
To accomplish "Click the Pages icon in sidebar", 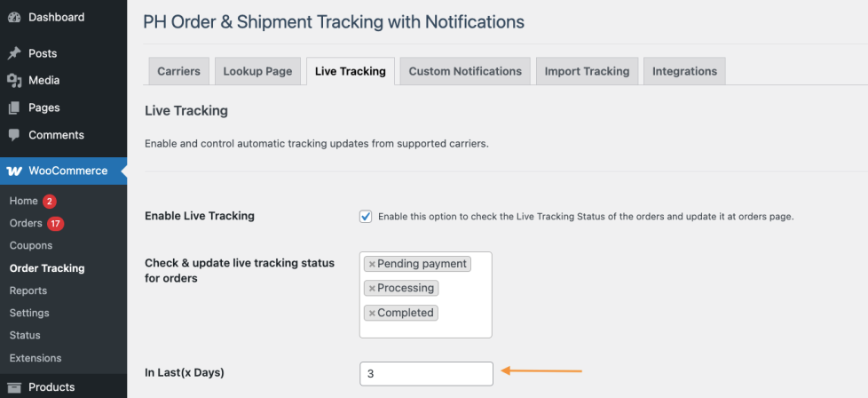I will (14, 108).
